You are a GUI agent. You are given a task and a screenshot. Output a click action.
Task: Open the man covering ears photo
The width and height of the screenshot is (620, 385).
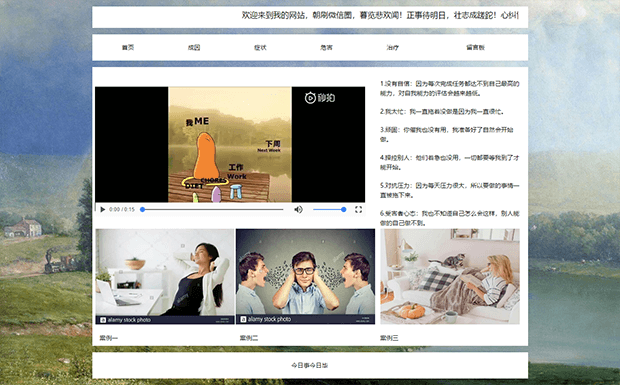point(305,276)
